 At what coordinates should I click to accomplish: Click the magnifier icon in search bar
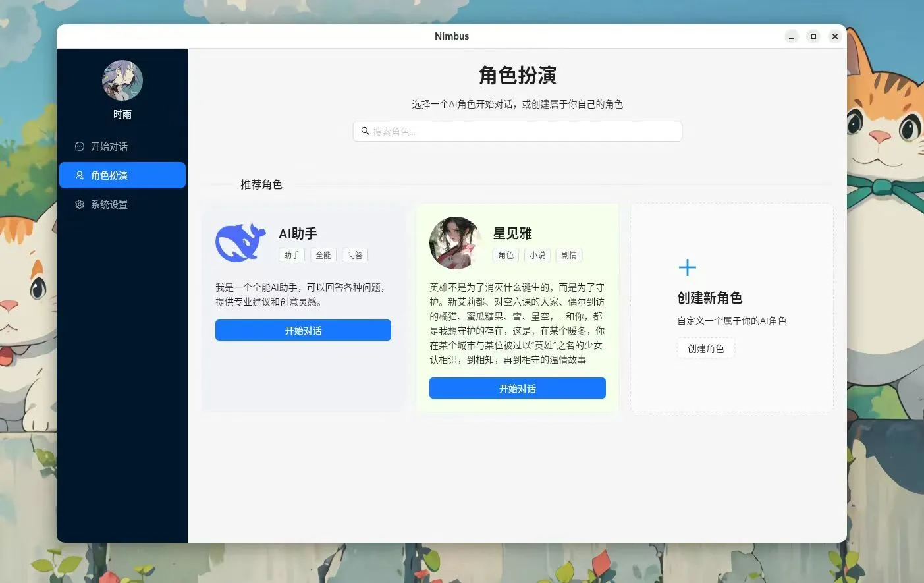[x=365, y=131]
